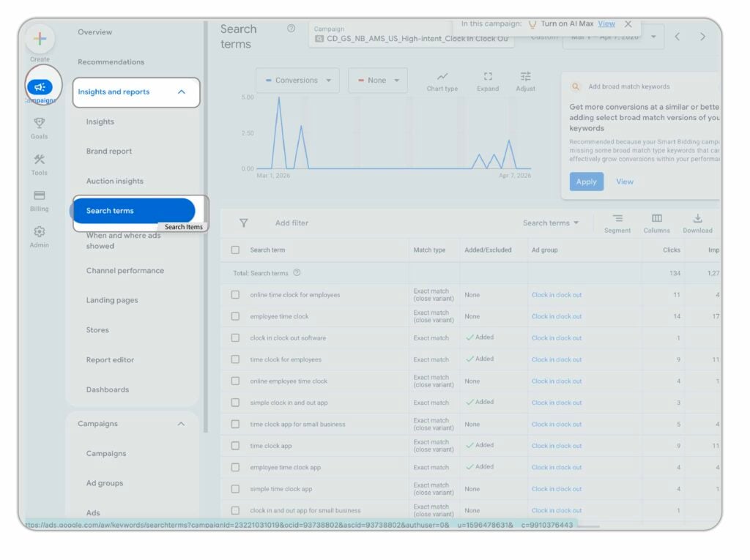Open Auction insights in the sidebar
750x560 pixels.
point(114,181)
